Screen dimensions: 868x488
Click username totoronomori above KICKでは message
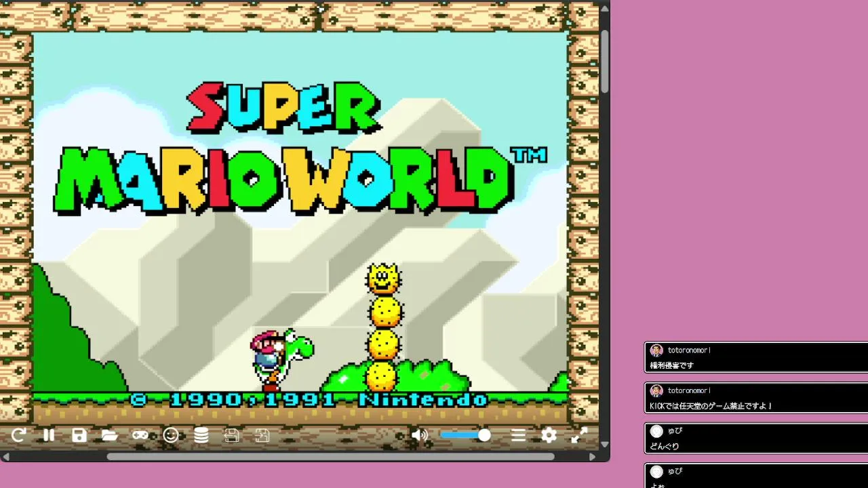(689, 390)
